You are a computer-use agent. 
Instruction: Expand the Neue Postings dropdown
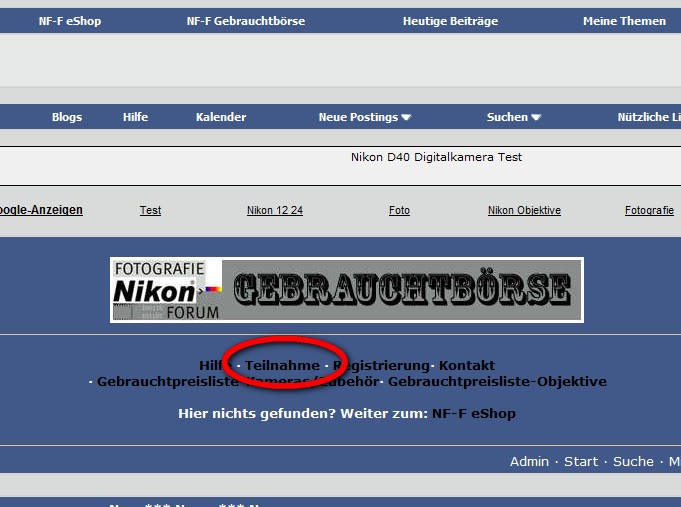(365, 117)
